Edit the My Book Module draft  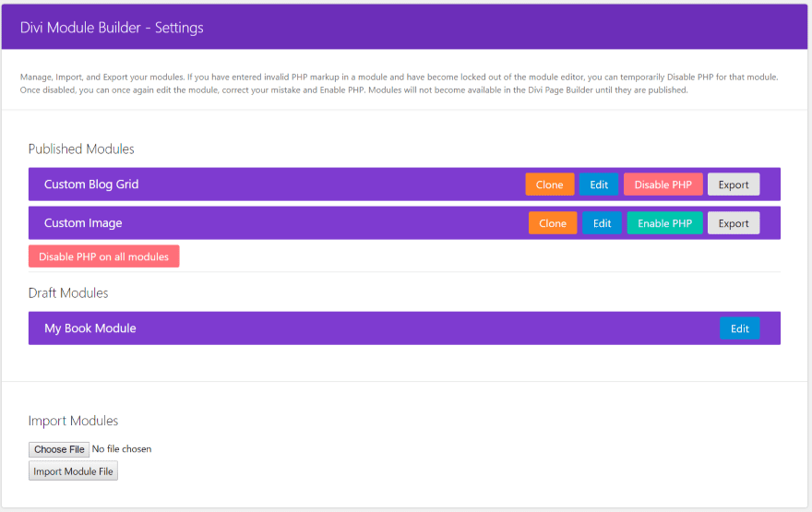coord(739,328)
